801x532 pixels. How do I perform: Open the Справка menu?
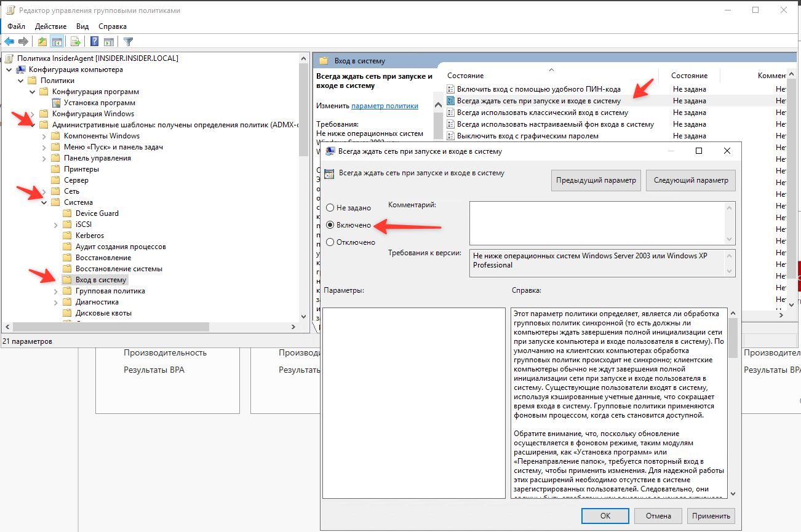point(113,26)
